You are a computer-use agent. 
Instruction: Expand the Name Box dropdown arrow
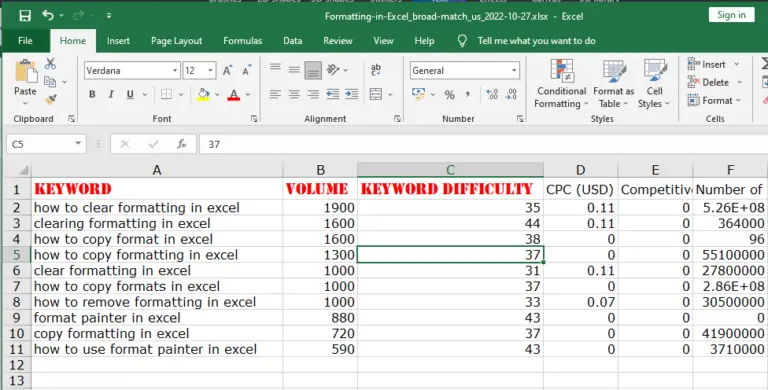coord(78,144)
